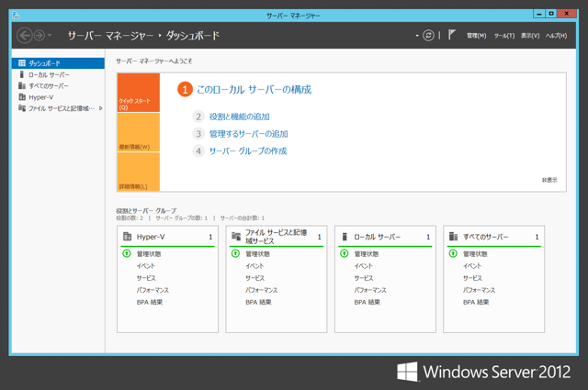Expand the ファイル サービス sidebar arrow

100,108
